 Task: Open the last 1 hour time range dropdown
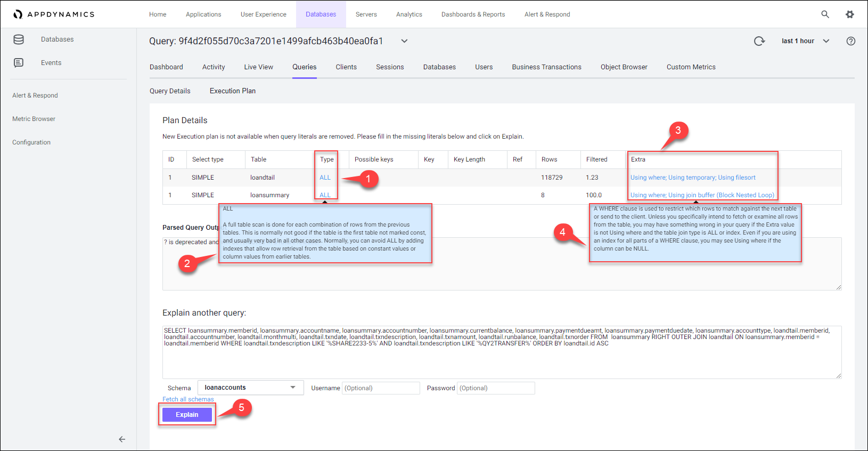(x=805, y=41)
